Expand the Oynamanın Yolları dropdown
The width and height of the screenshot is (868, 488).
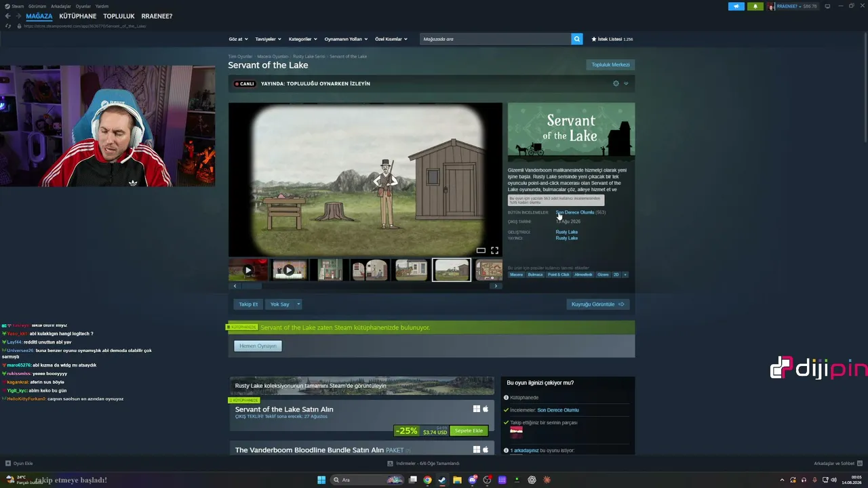coord(346,39)
